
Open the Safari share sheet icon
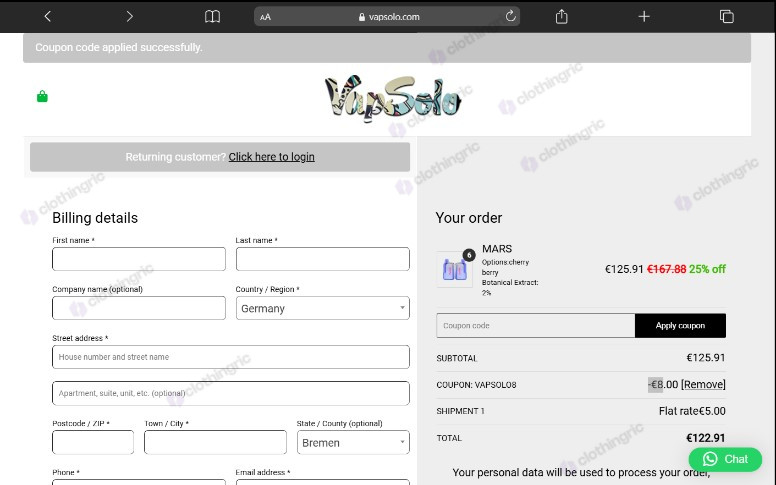click(x=561, y=16)
